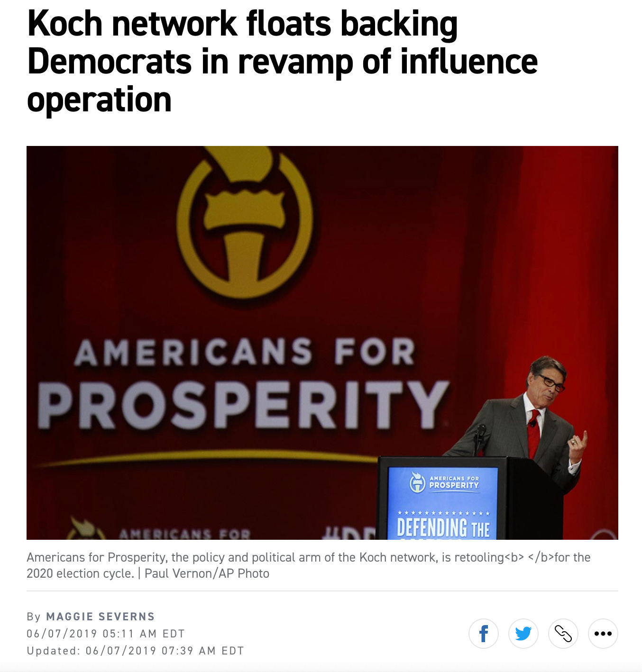The width and height of the screenshot is (642, 672).
Task: Click the golden torch logo in photo
Action: coord(245,221)
